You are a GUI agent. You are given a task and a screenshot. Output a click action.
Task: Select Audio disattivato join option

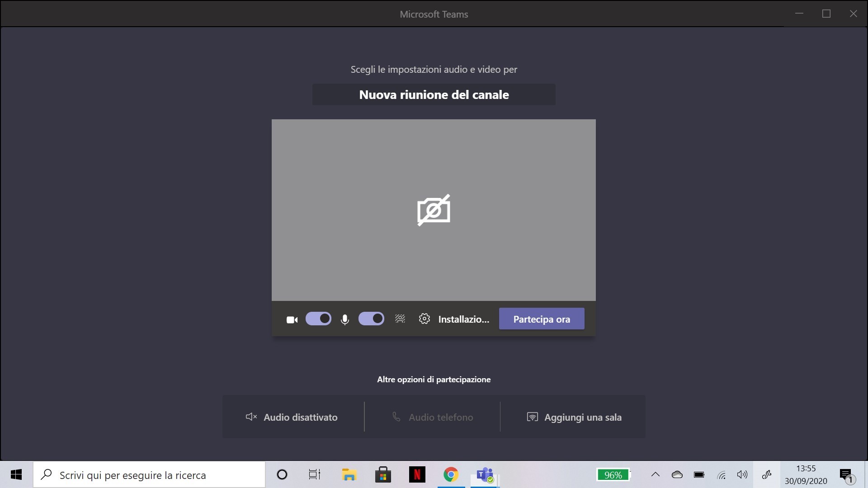coord(292,417)
